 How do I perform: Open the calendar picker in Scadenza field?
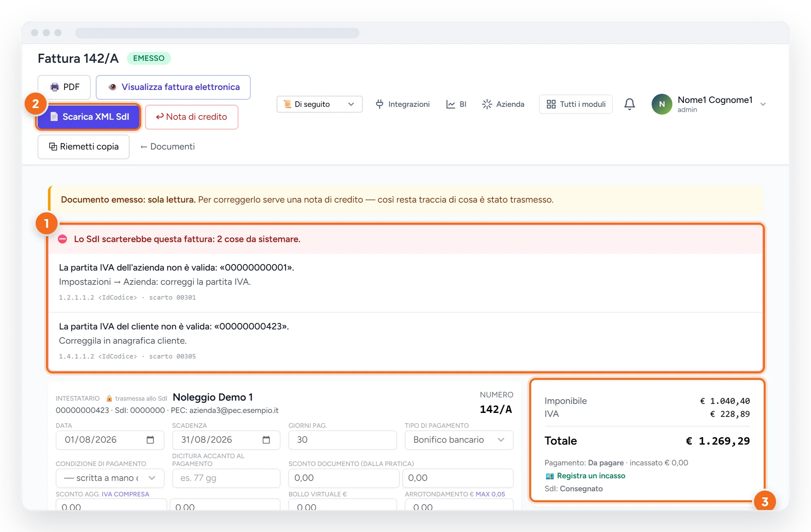pyautogui.click(x=266, y=440)
